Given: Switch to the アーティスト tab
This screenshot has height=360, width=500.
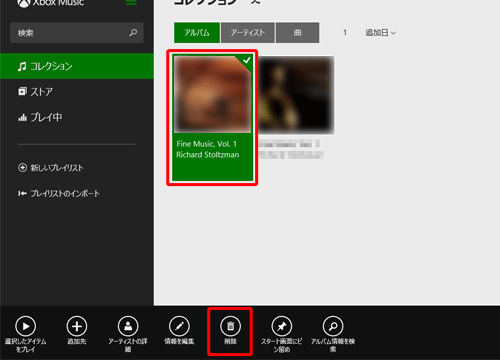Looking at the screenshot, I should tap(248, 33).
